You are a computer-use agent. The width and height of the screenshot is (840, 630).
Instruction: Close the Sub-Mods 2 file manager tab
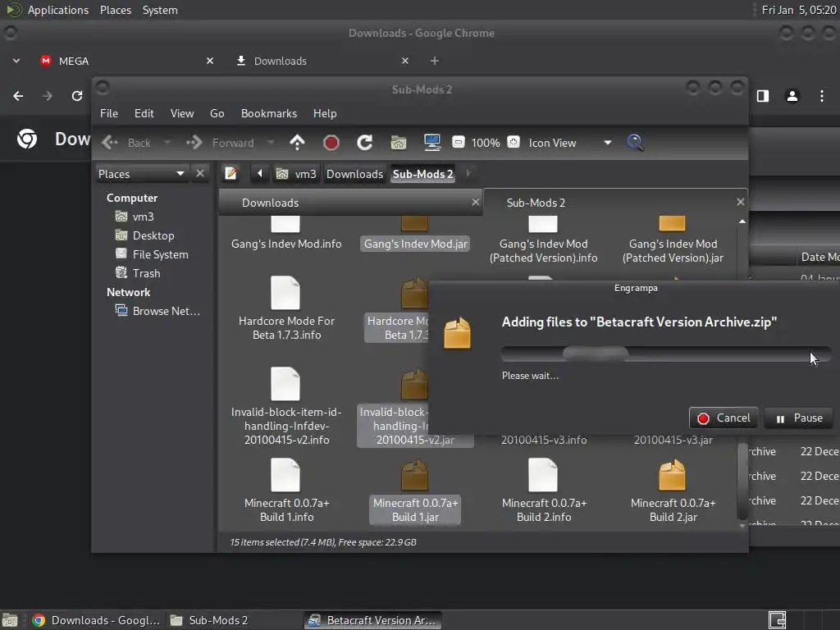coord(741,202)
